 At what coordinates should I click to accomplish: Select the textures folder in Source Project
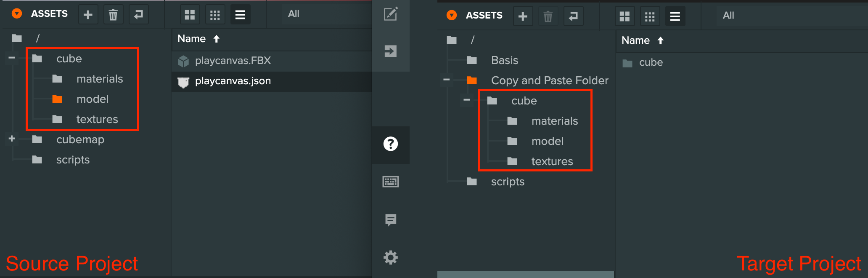click(x=97, y=119)
